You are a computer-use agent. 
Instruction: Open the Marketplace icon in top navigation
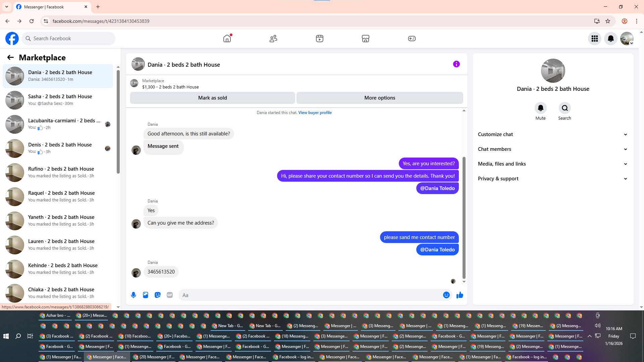click(x=365, y=39)
